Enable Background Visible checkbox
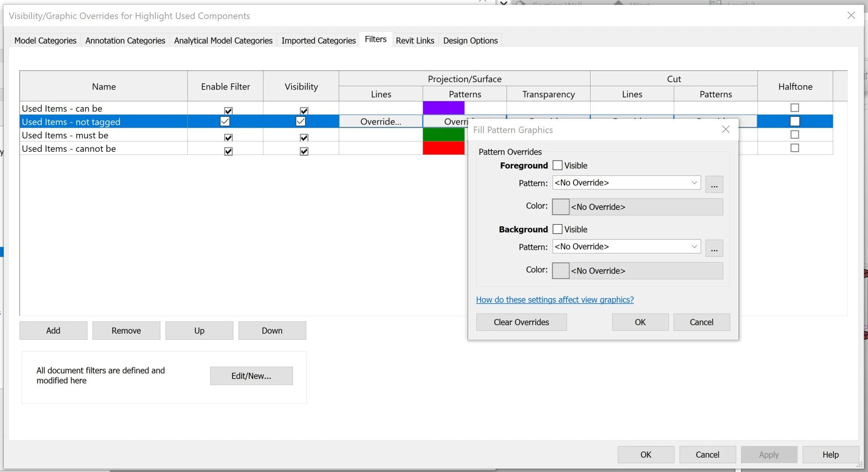The width and height of the screenshot is (868, 472). point(558,229)
